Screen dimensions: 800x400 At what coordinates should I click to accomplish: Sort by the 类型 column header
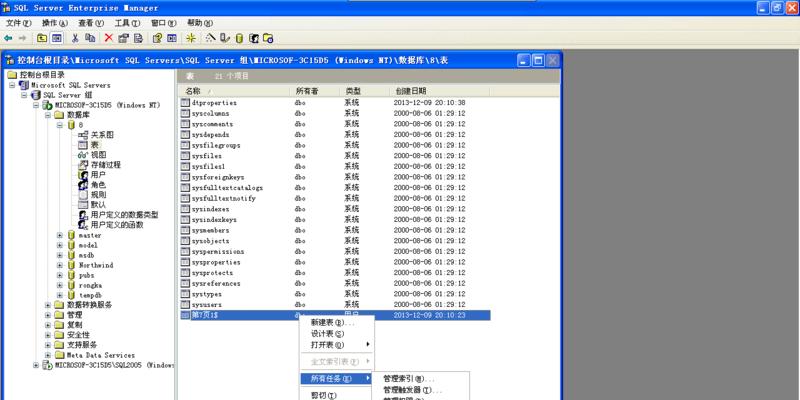(x=365, y=91)
